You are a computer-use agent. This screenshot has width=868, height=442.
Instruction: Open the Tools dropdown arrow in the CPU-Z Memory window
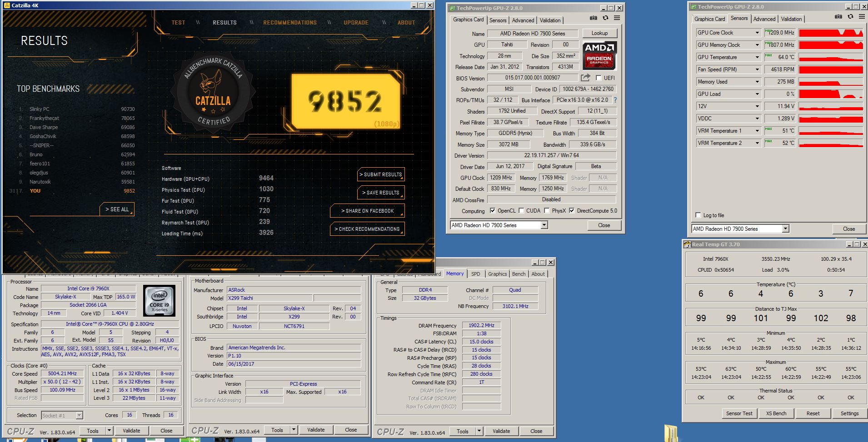point(479,431)
